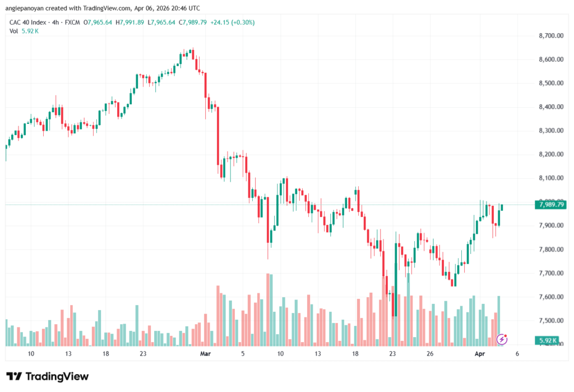Click the 5.92 K volume value in legend
This screenshot has height=392, width=574.
point(31,31)
